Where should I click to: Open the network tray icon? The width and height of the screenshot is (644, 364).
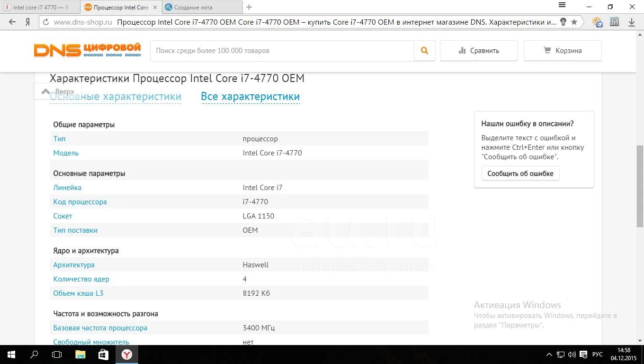click(561, 355)
